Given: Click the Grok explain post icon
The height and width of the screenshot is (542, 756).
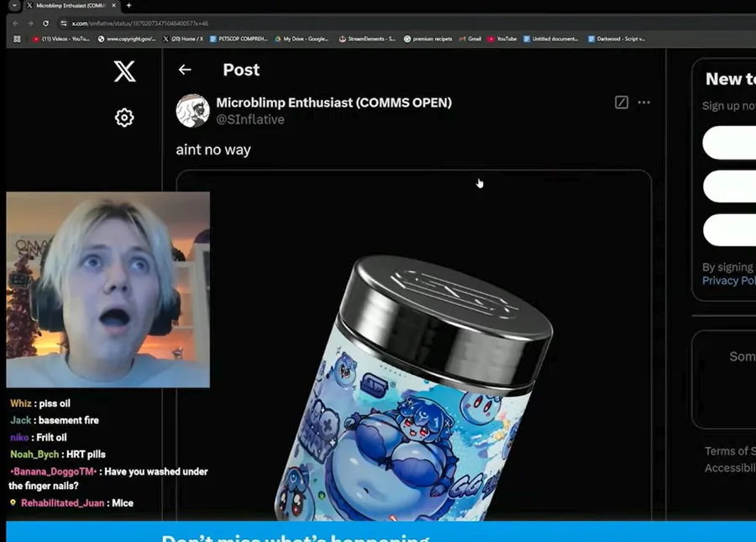Looking at the screenshot, I should (x=622, y=103).
